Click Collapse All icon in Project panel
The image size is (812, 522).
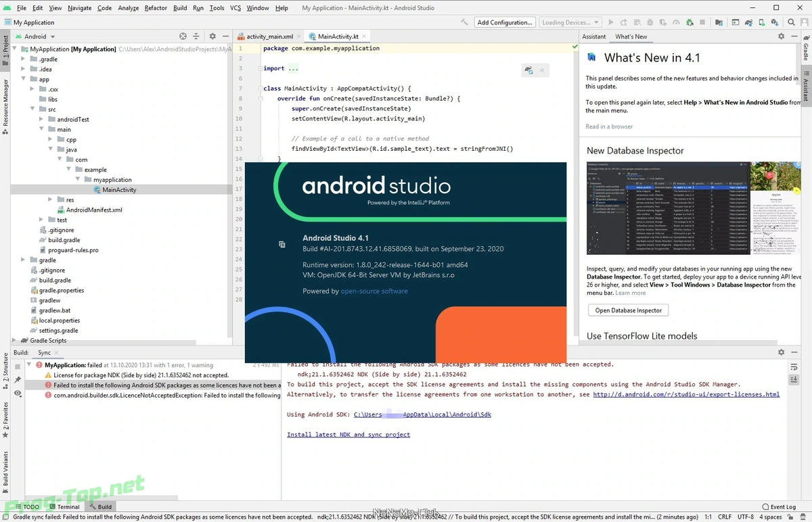(x=196, y=36)
